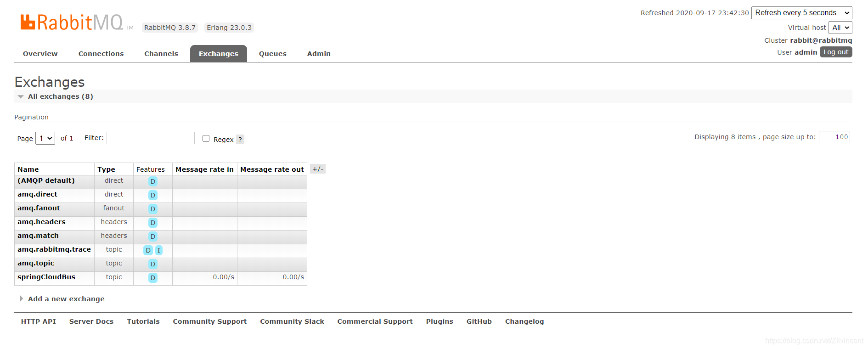Open the springCloudBus exchange
The width and height of the screenshot is (868, 349).
pyautogui.click(x=46, y=277)
